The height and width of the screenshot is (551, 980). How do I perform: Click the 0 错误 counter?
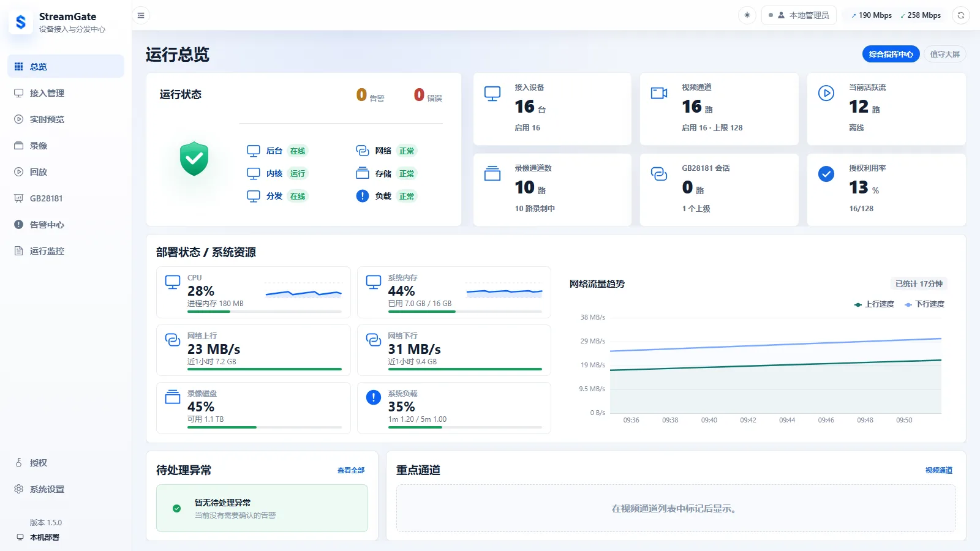[x=428, y=95]
